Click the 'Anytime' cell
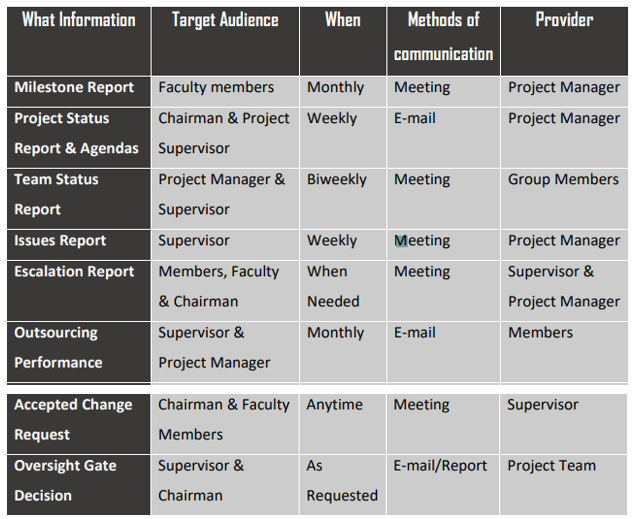Viewport: 634px width, 519px height. tap(343, 424)
